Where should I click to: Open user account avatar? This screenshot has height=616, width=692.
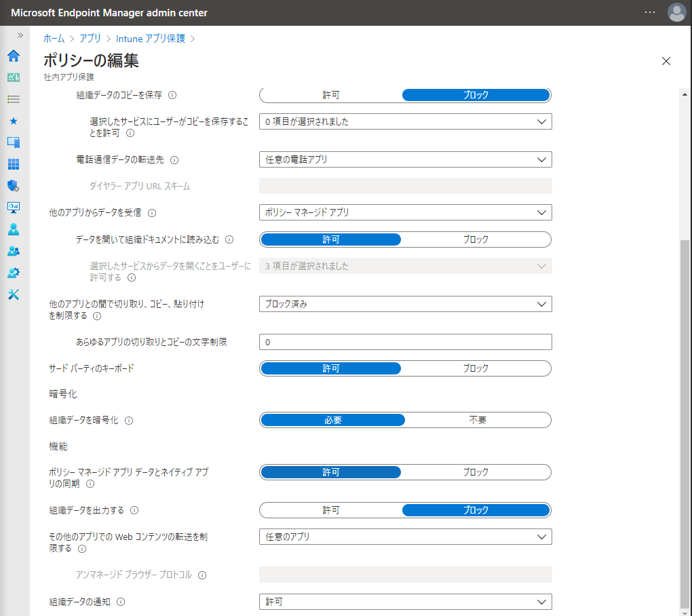(x=676, y=12)
